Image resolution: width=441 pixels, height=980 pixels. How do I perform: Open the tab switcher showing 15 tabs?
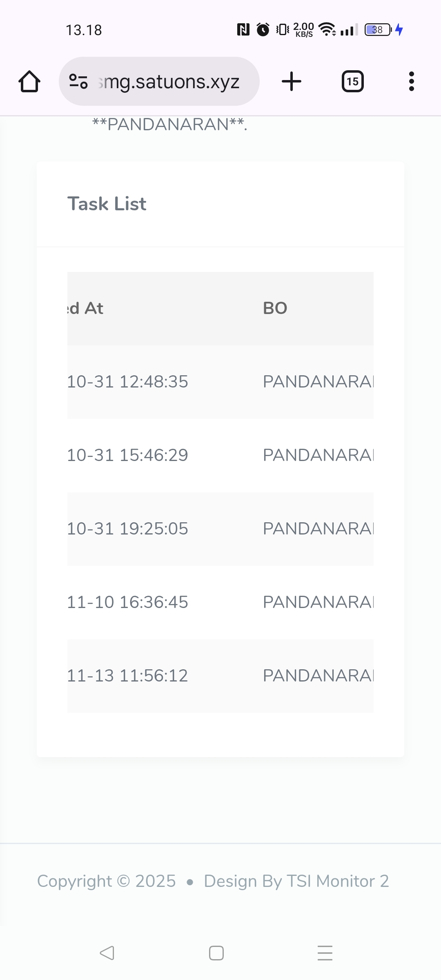[352, 81]
